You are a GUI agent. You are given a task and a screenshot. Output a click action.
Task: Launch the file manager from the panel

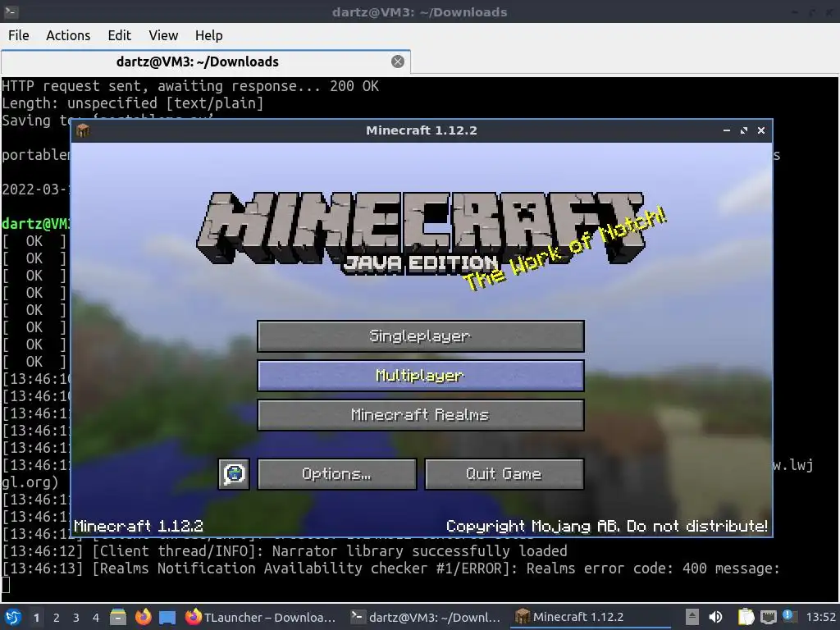(118, 617)
